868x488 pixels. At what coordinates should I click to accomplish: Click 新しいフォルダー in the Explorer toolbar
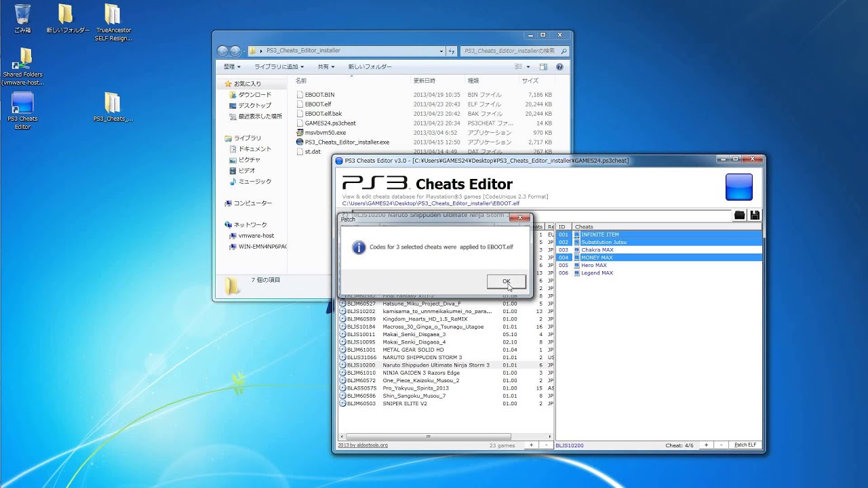click(x=370, y=67)
